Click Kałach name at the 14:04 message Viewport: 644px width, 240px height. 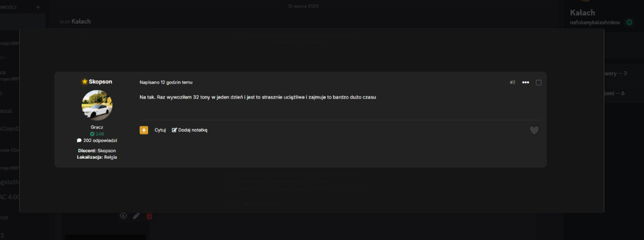[x=81, y=21]
